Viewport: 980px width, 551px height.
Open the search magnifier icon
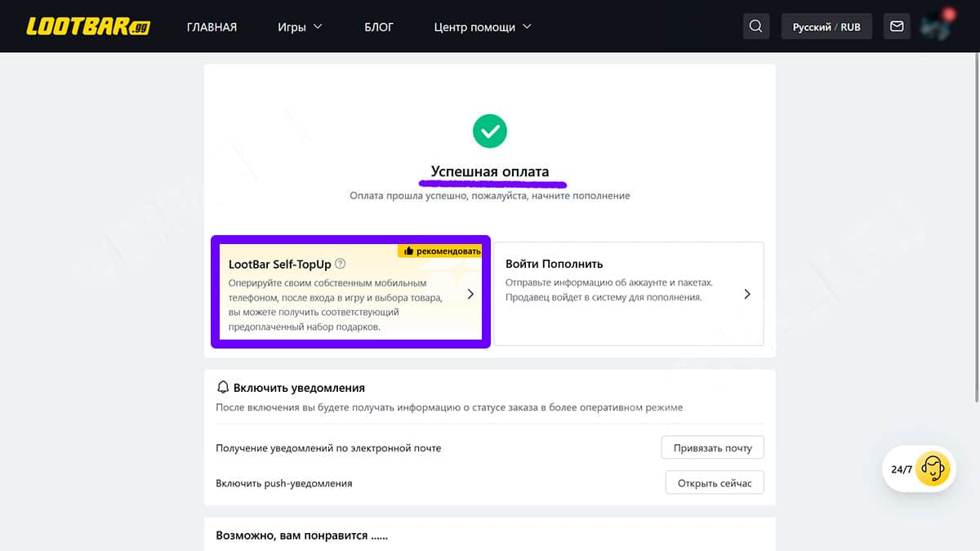[x=756, y=26]
